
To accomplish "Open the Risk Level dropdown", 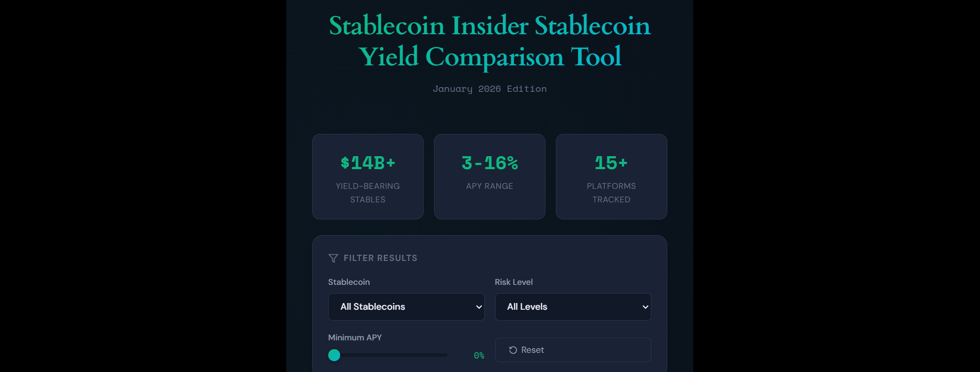I will click(x=572, y=307).
